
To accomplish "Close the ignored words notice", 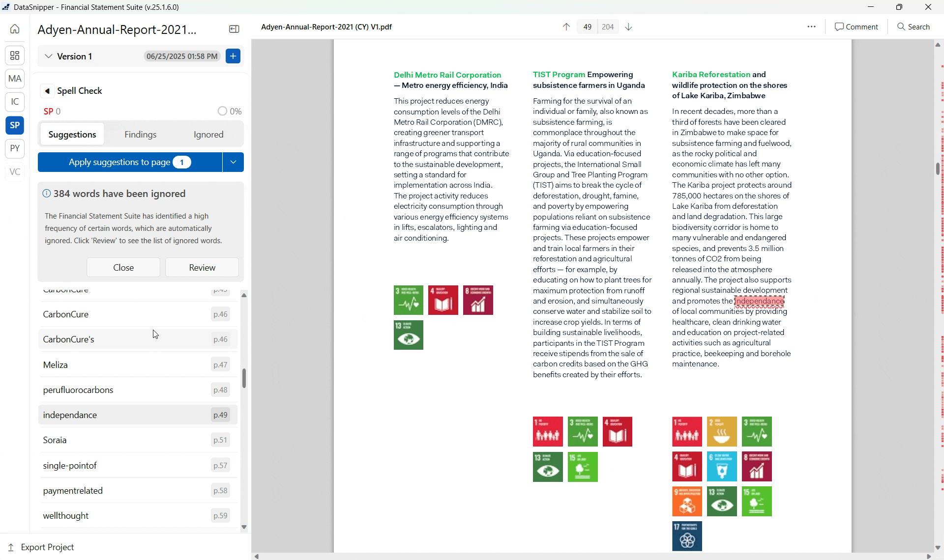I will pyautogui.click(x=123, y=267).
